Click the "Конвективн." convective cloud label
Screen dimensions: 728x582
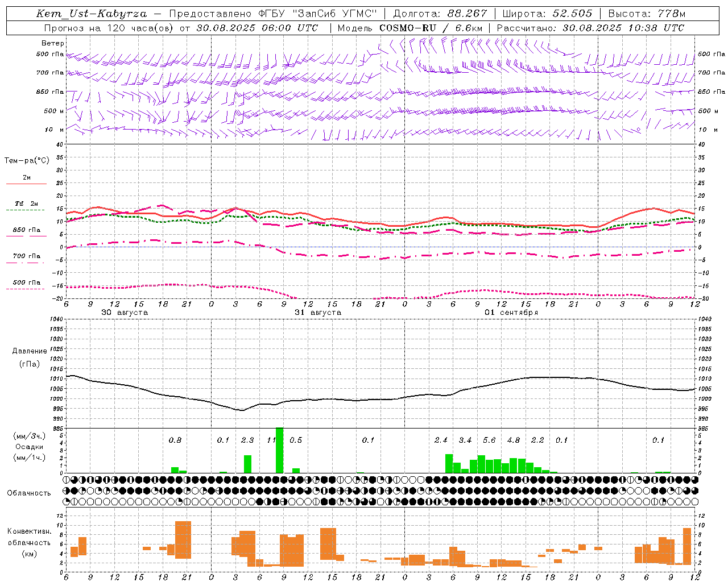pyautogui.click(x=30, y=531)
